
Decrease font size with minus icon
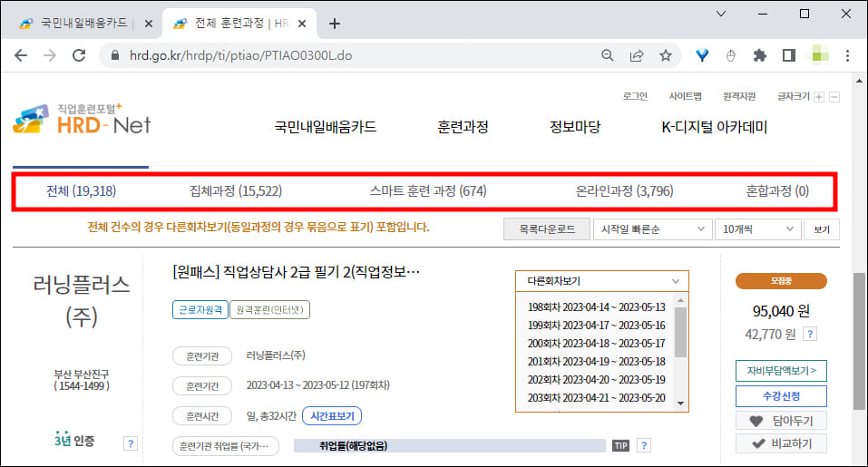[x=834, y=97]
